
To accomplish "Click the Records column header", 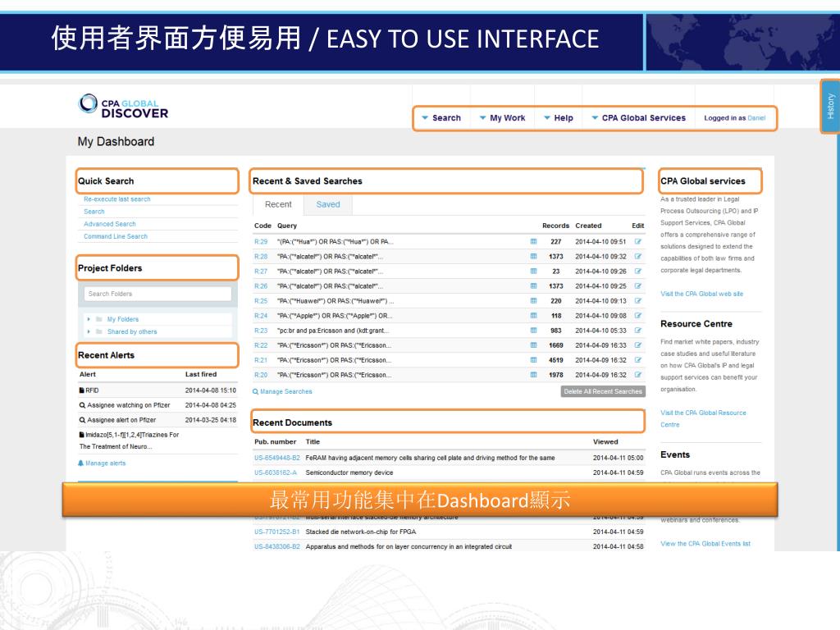I will 555,226.
